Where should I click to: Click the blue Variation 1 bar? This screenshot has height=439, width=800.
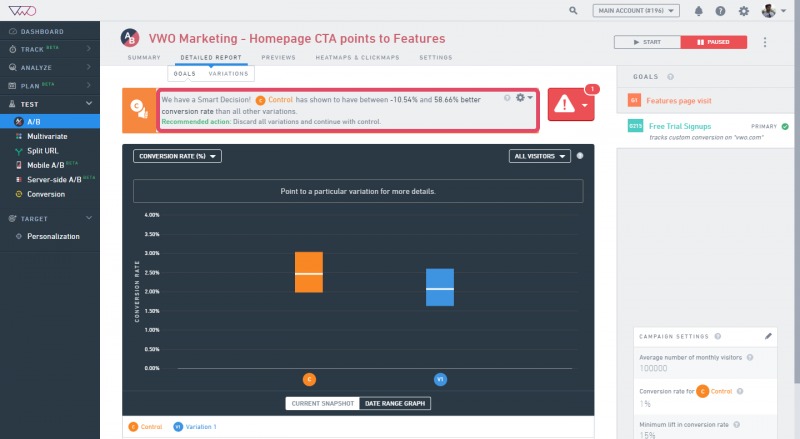tap(440, 287)
